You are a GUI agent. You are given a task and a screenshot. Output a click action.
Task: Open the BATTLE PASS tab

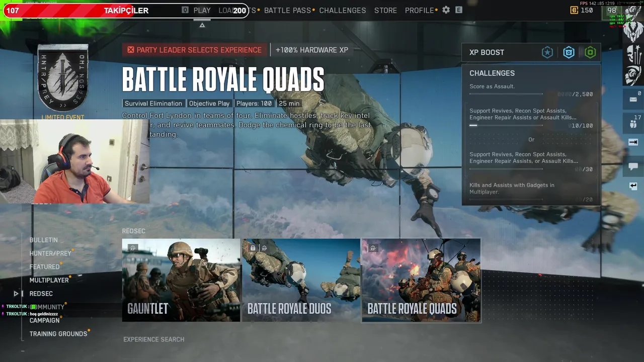coord(287,10)
